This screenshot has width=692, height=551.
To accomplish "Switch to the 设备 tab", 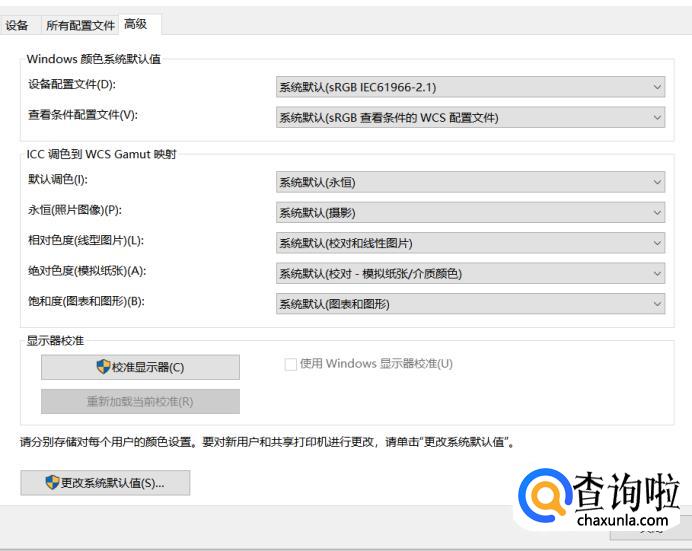I will pos(17,25).
